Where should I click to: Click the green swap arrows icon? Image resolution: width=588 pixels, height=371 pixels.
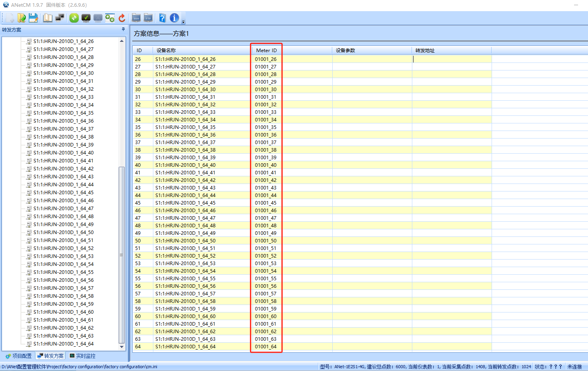[x=74, y=18]
